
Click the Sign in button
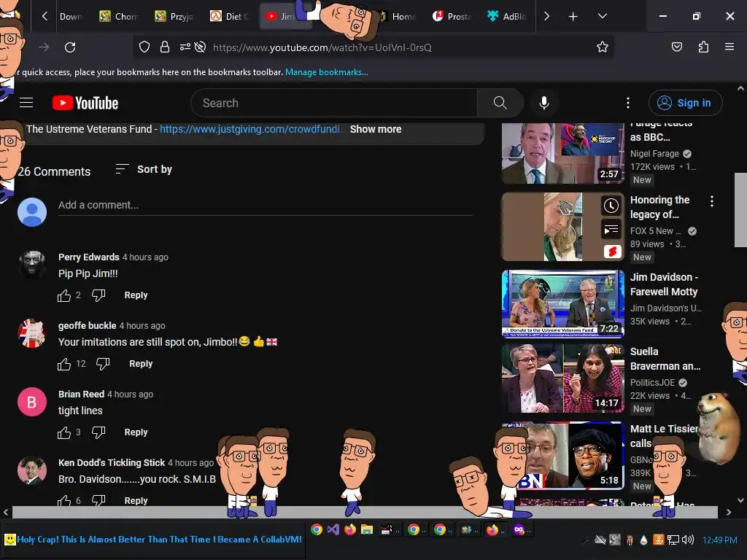(x=685, y=103)
